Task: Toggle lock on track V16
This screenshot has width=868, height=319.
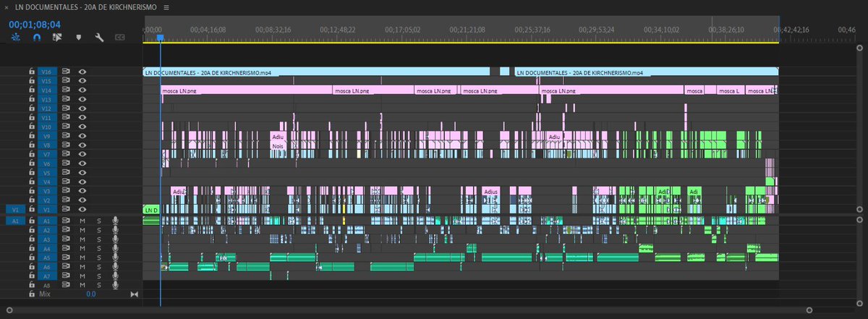Action: (32, 72)
